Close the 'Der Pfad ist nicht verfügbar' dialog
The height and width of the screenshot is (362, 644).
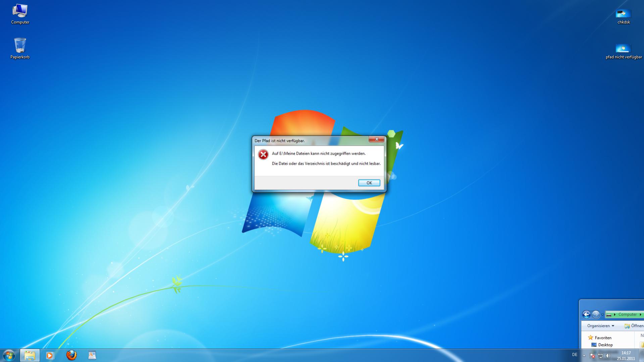(x=377, y=139)
